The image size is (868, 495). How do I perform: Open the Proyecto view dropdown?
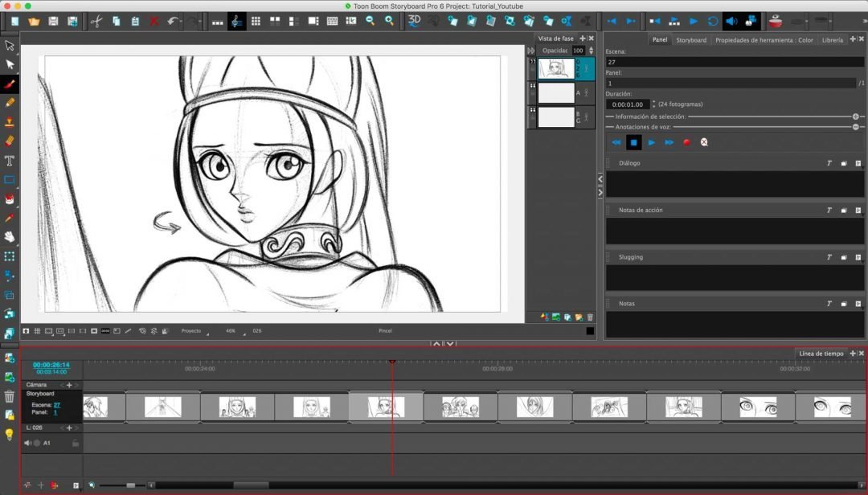[194, 331]
